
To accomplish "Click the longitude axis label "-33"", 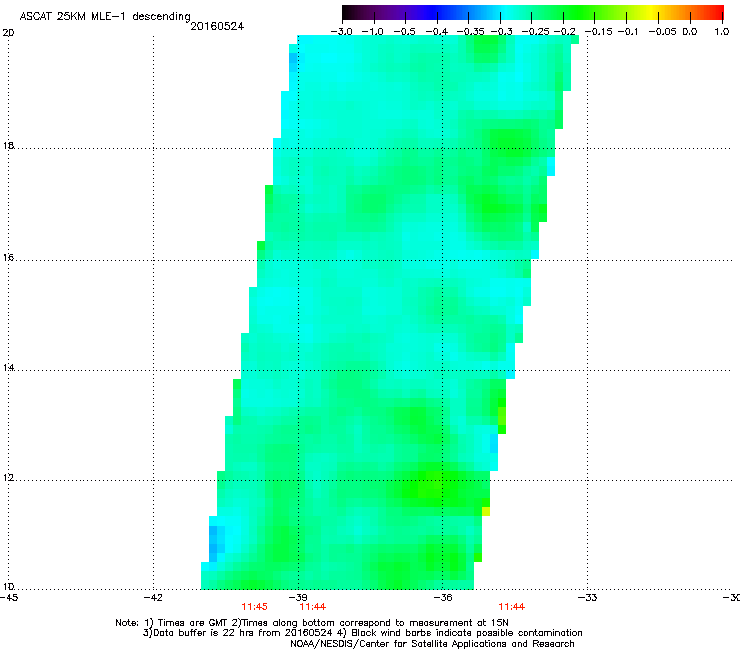I will point(588,598).
